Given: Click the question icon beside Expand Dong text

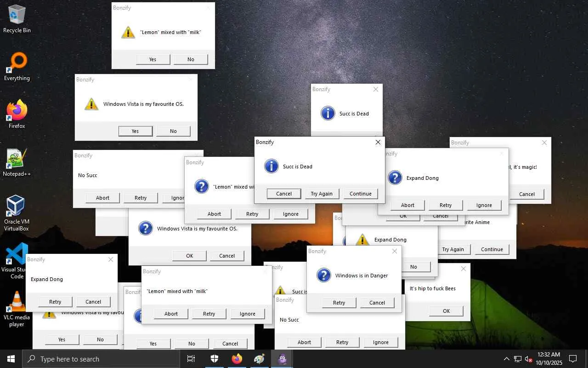Looking at the screenshot, I should click(x=395, y=178).
